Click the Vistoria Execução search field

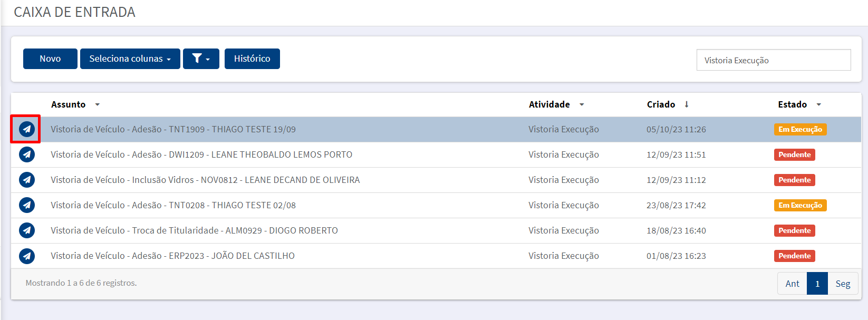[774, 60]
